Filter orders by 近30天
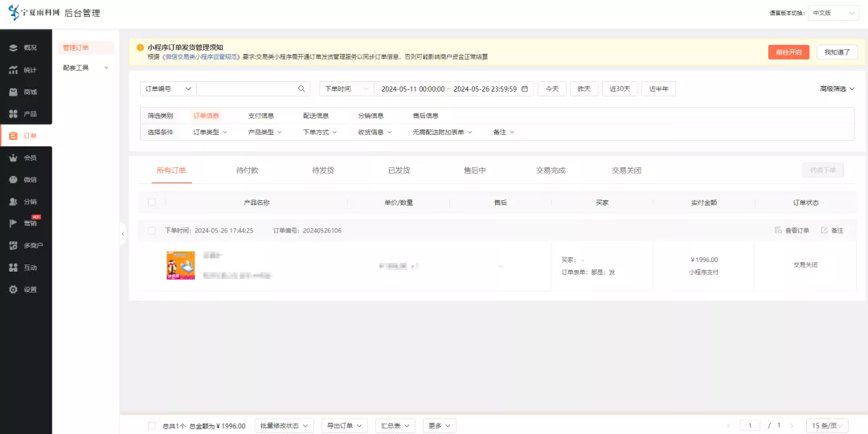This screenshot has width=868, height=434. (x=620, y=88)
